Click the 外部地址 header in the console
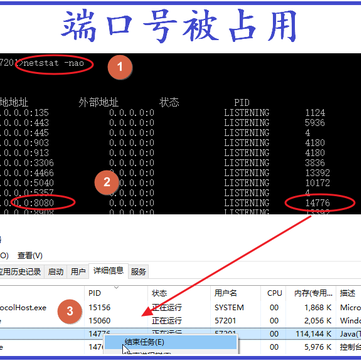The image size is (361, 361). point(98,102)
